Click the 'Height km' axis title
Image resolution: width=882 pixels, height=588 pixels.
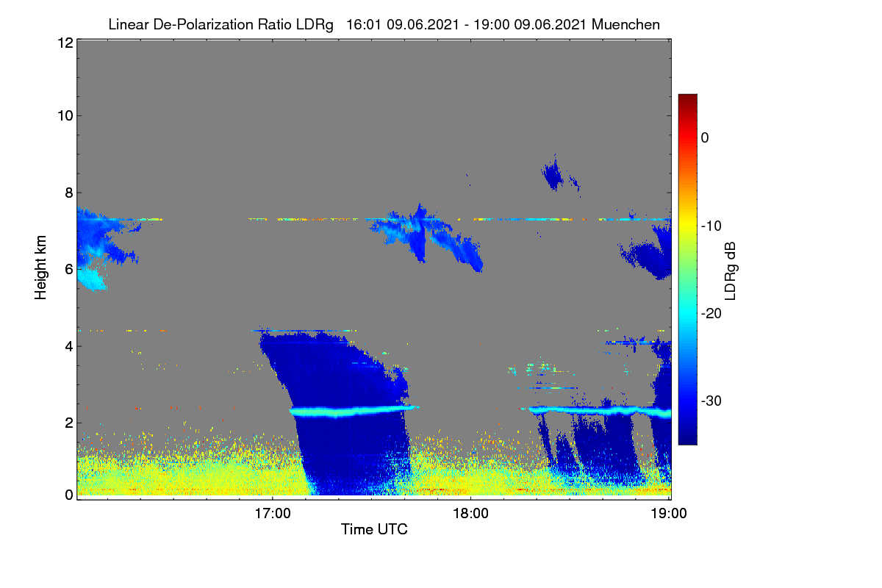tap(41, 268)
